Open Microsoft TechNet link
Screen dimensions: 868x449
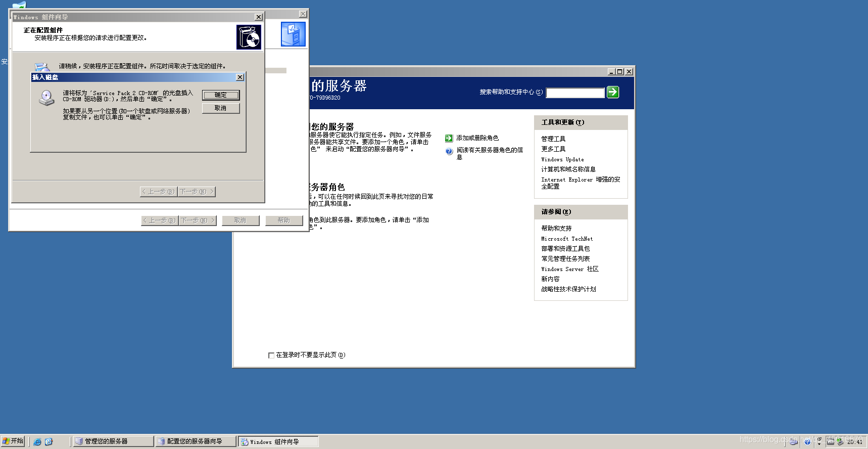[x=567, y=239]
